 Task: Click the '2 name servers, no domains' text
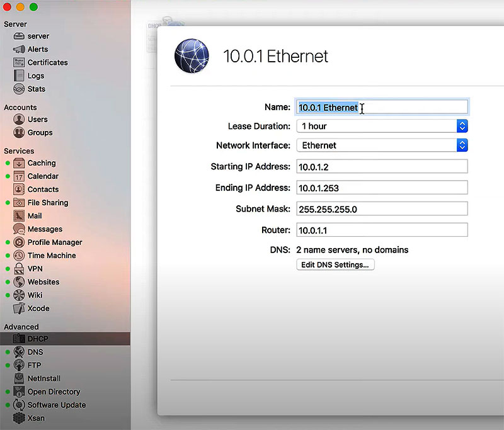(352, 250)
